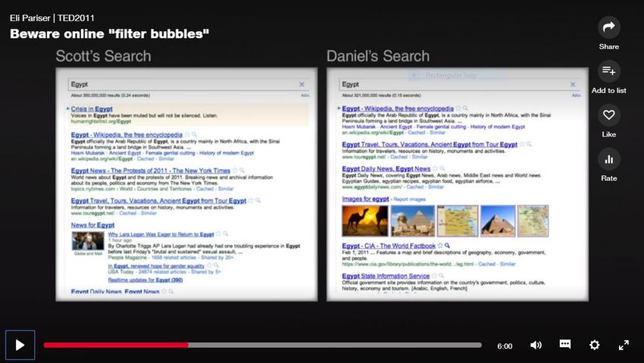Click the 6:00 time indicator
The width and height of the screenshot is (644, 363).
[x=505, y=346]
